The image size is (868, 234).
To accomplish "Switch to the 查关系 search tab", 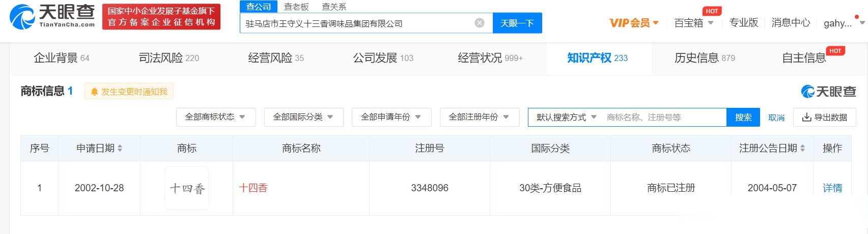I will (x=334, y=7).
